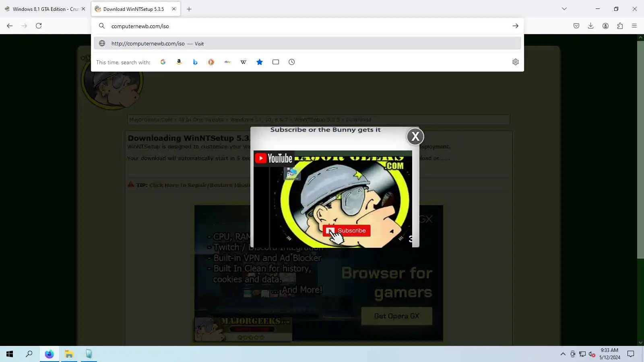Image resolution: width=644 pixels, height=362 pixels.
Task: Open the Firefox account menu
Action: click(x=605, y=26)
